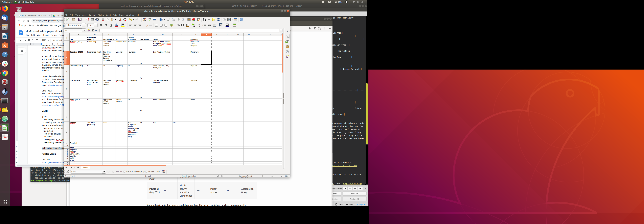644x224 pixels.
Task: Click the Wrap Text toolbar icon
Action: coord(145,25)
